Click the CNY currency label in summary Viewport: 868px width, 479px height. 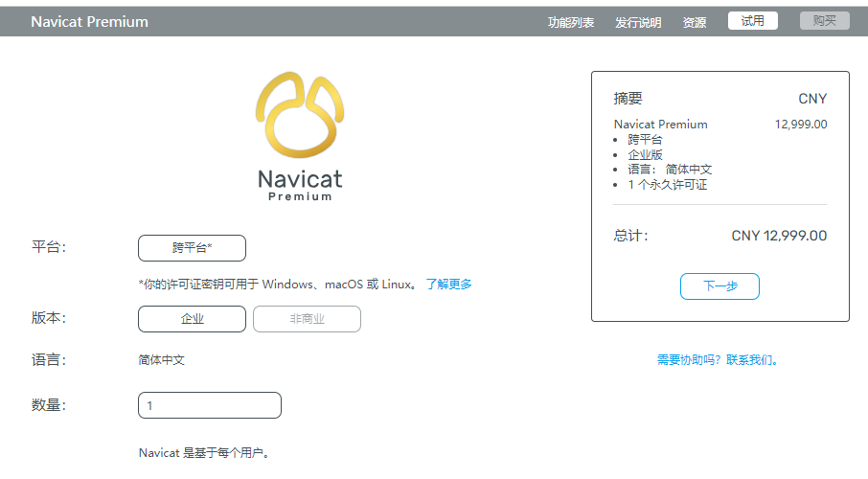coord(812,99)
